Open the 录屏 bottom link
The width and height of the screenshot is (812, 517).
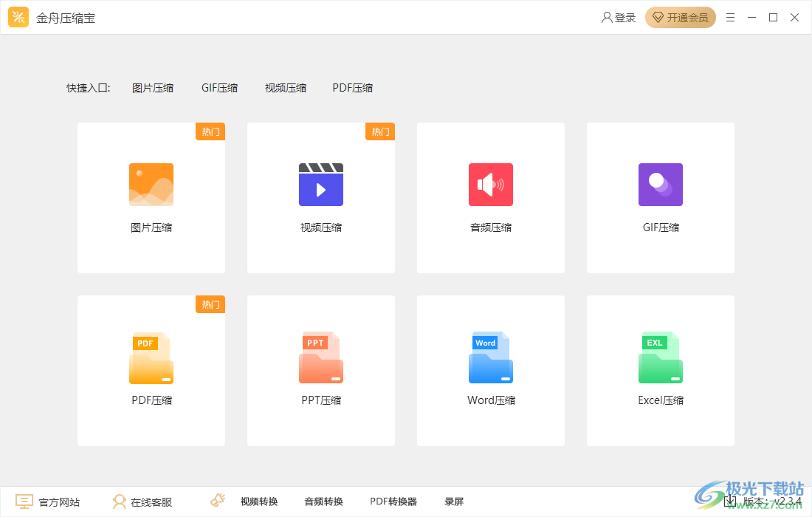(454, 501)
